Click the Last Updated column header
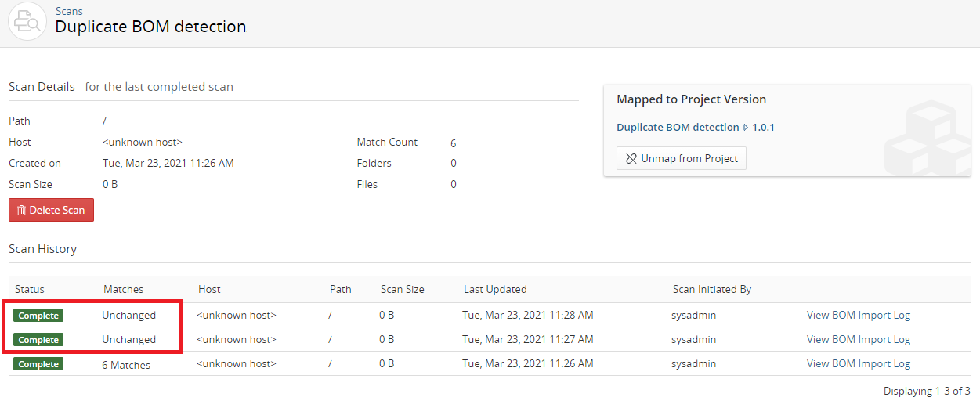The image size is (980, 408). [495, 289]
